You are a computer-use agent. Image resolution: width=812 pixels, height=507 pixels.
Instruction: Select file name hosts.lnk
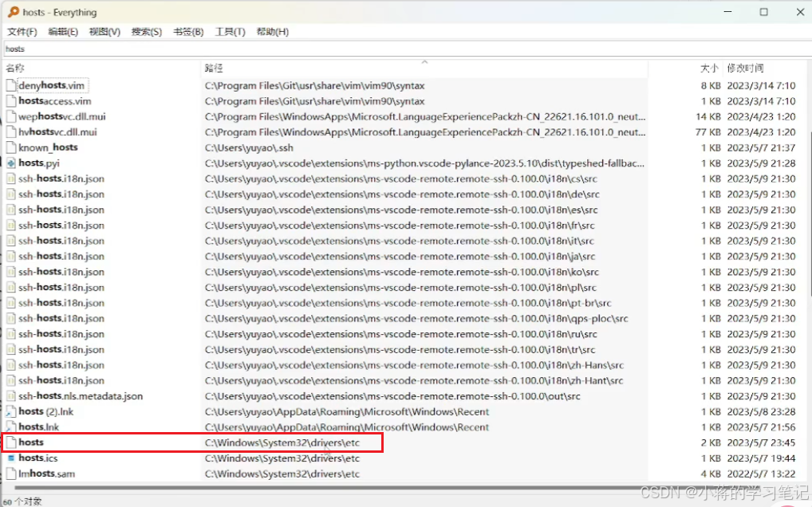[39, 426]
